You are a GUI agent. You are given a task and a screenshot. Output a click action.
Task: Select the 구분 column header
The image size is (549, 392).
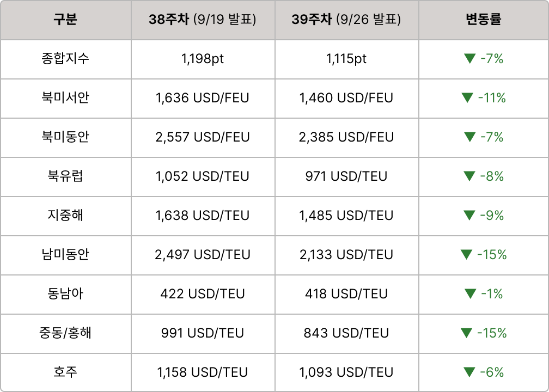[x=65, y=20]
